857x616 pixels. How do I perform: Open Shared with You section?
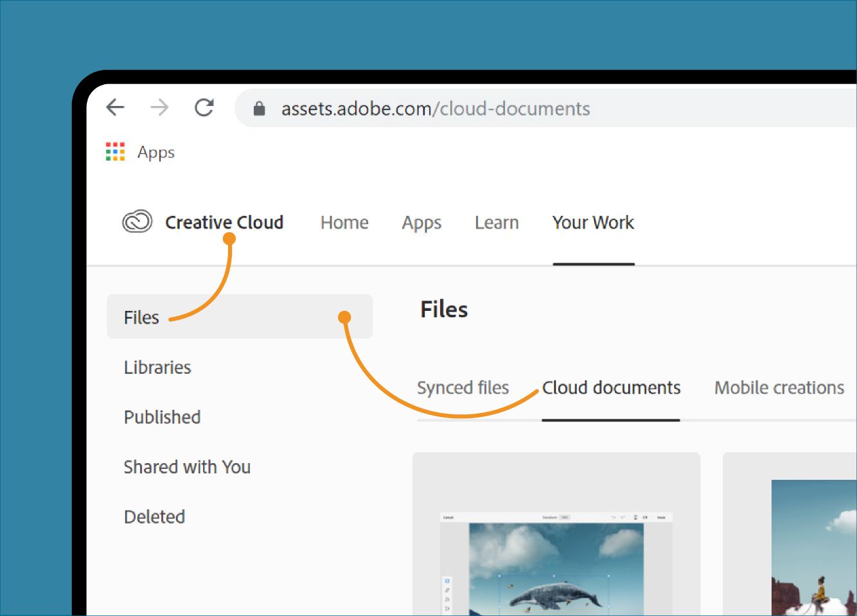pos(187,467)
